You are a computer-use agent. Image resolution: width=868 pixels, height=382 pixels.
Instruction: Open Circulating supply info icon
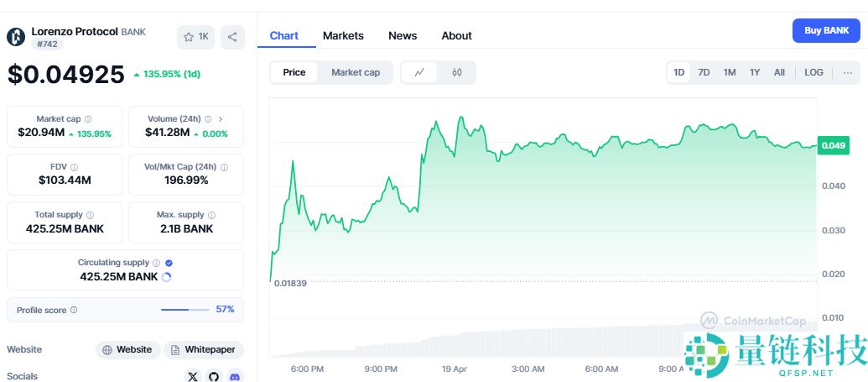point(157,263)
